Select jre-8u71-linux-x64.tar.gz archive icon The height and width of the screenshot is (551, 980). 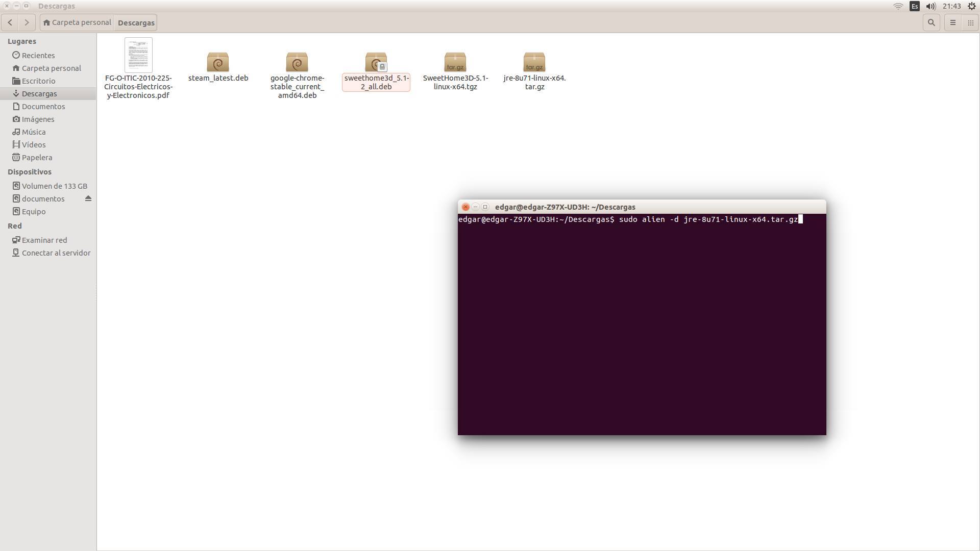click(534, 62)
